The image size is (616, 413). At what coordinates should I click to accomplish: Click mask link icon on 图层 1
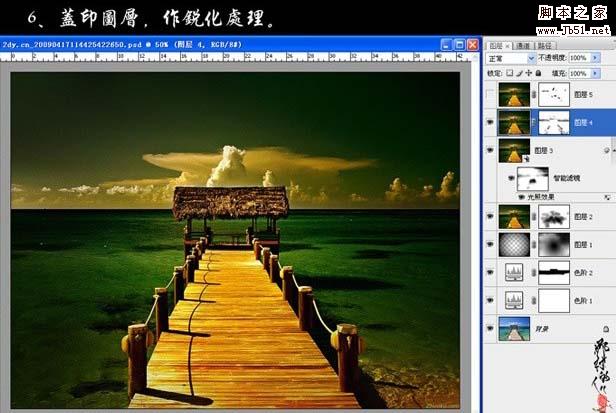pos(534,244)
